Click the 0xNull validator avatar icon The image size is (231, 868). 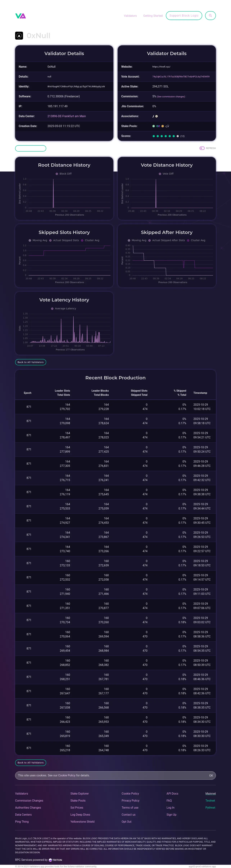[19, 35]
